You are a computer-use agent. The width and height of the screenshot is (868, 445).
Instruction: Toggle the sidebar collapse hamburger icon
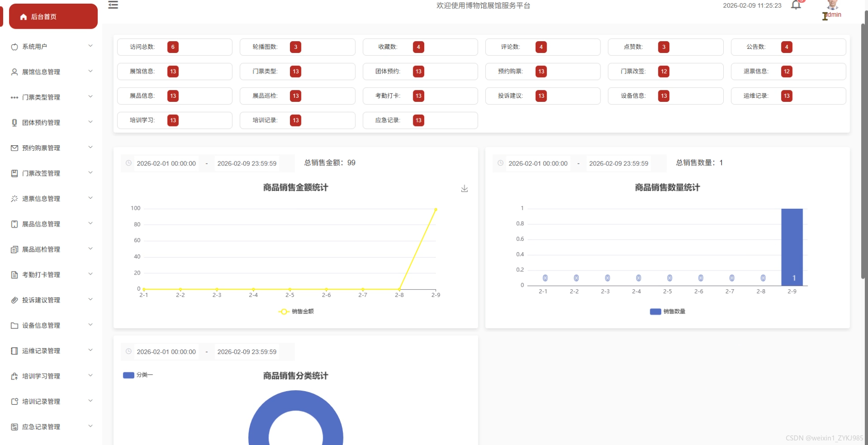pyautogui.click(x=113, y=5)
